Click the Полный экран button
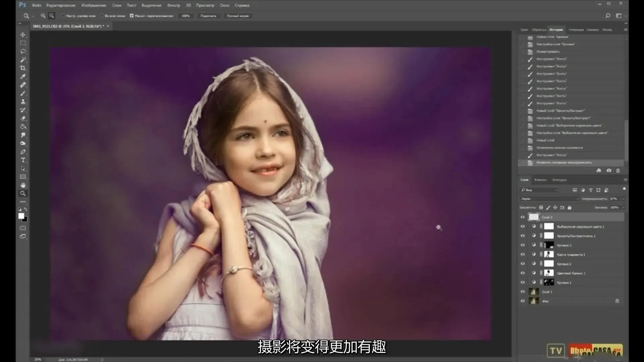The height and width of the screenshot is (362, 644). 237,16
